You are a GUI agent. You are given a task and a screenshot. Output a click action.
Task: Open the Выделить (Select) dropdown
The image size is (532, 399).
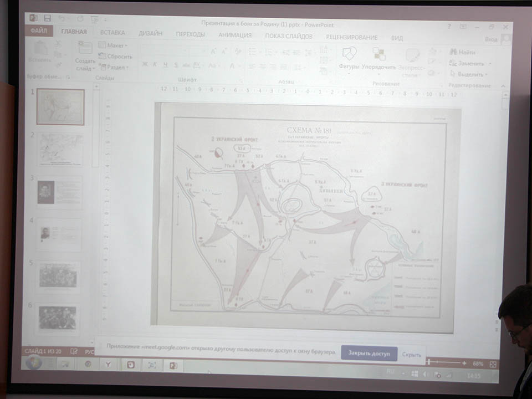click(x=469, y=74)
